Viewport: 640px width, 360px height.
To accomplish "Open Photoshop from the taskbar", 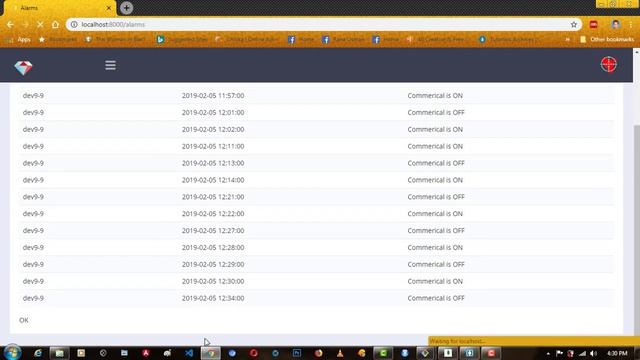I will coord(297,353).
